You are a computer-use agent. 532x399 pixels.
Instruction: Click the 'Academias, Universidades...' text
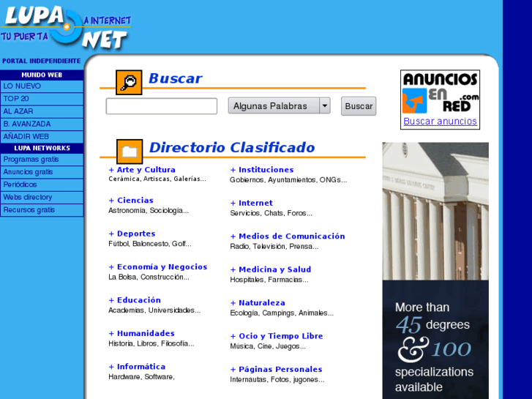[x=154, y=310]
